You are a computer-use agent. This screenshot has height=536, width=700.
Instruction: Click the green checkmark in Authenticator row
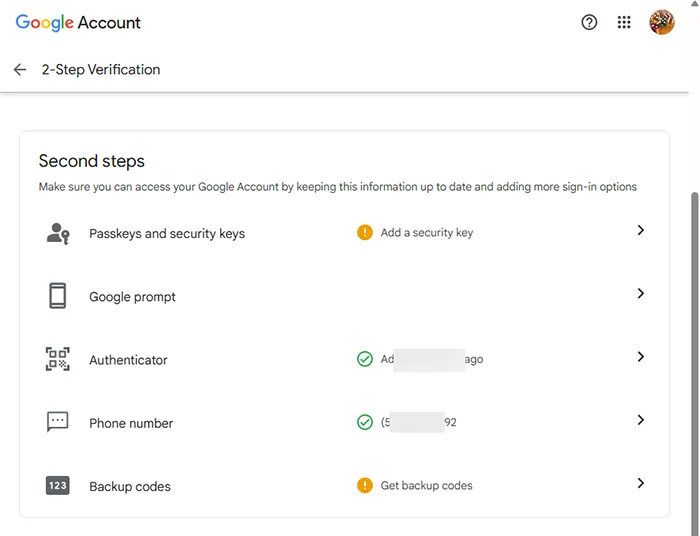365,359
